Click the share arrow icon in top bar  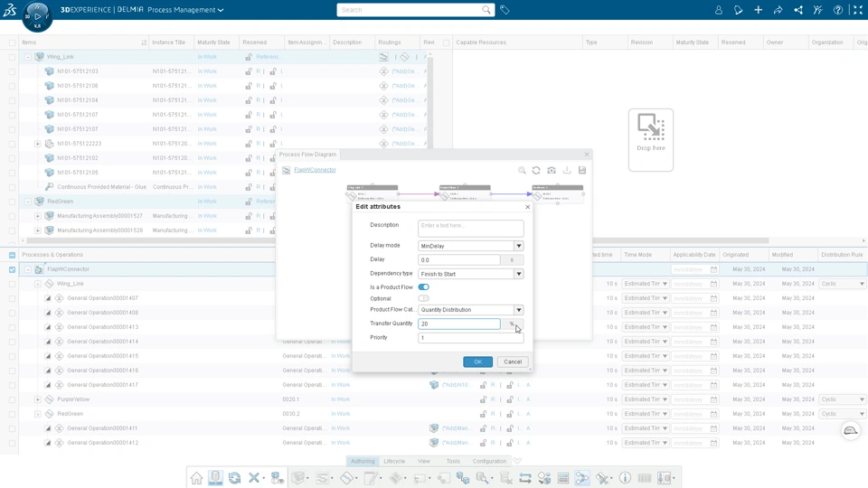coord(778,10)
